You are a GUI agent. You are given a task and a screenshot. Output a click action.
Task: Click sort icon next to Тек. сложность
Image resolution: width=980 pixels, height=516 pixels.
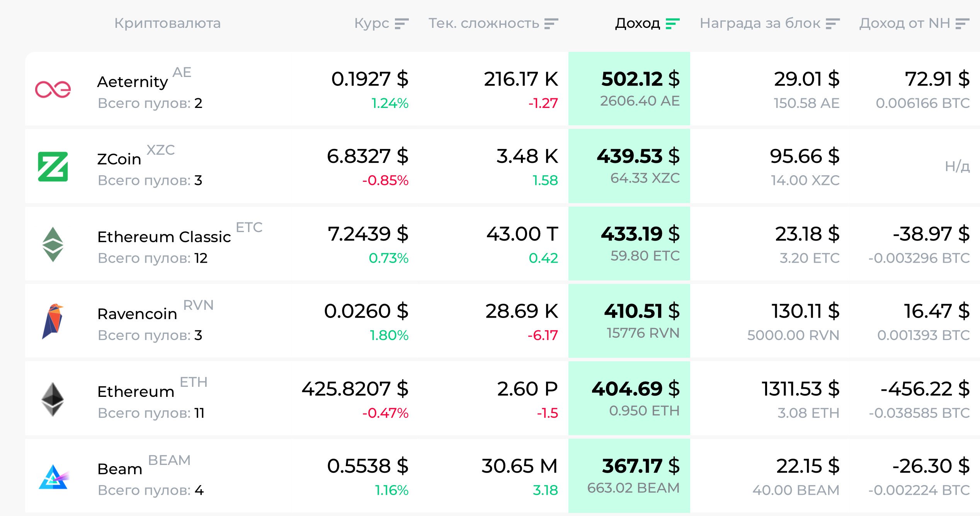551,24
